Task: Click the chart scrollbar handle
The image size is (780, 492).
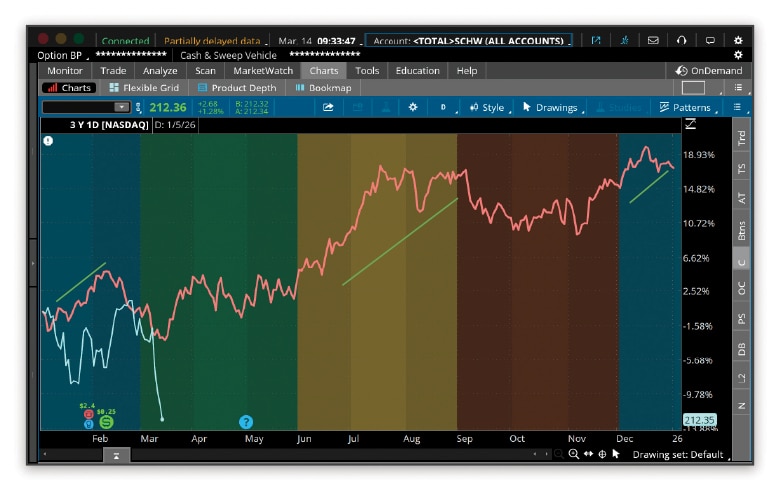Action: [x=116, y=455]
